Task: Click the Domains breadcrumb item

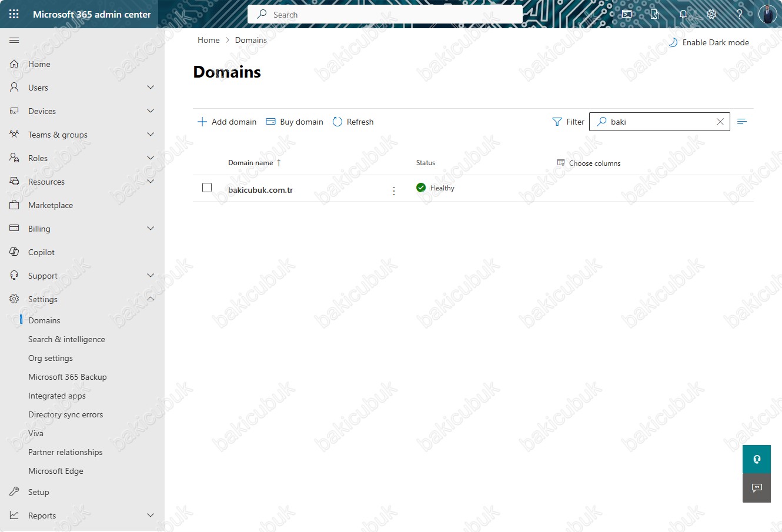Action: pyautogui.click(x=251, y=40)
